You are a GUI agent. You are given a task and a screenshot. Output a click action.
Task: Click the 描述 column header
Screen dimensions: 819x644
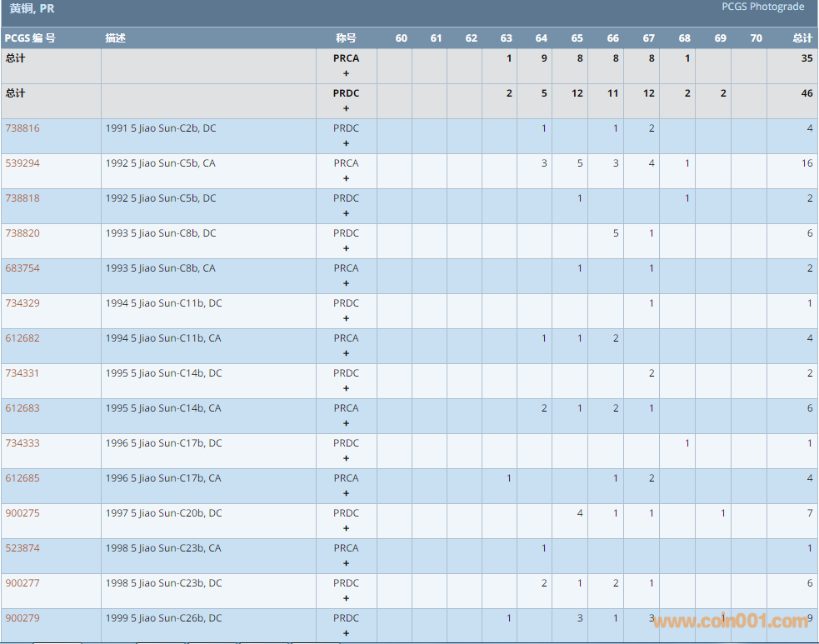click(116, 38)
